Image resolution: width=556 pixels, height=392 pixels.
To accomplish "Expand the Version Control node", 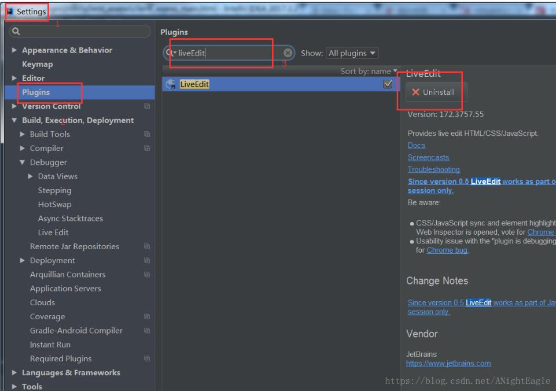I will tap(14, 106).
